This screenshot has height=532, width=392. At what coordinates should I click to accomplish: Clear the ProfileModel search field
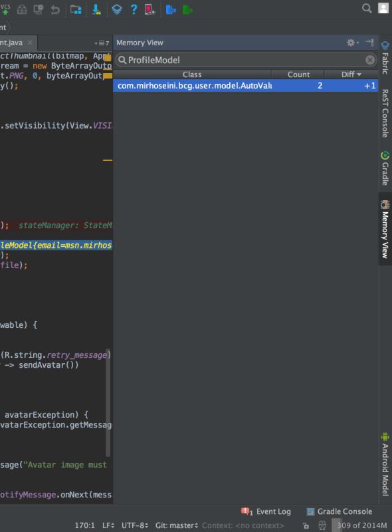[370, 60]
